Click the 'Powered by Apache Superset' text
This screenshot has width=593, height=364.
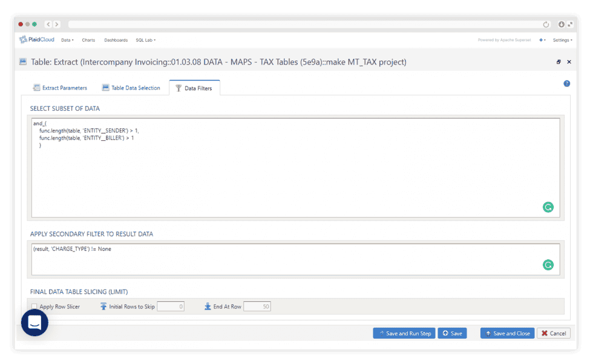504,40
